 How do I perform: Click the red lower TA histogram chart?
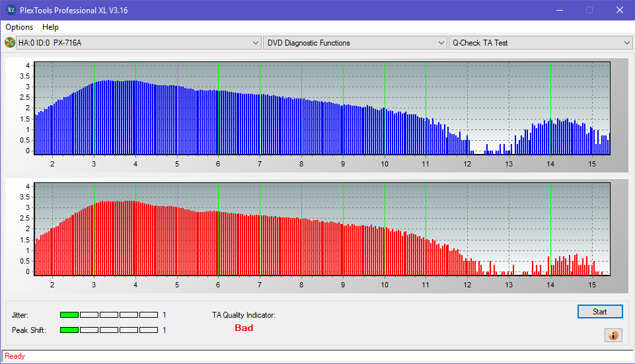pyautogui.click(x=322, y=229)
